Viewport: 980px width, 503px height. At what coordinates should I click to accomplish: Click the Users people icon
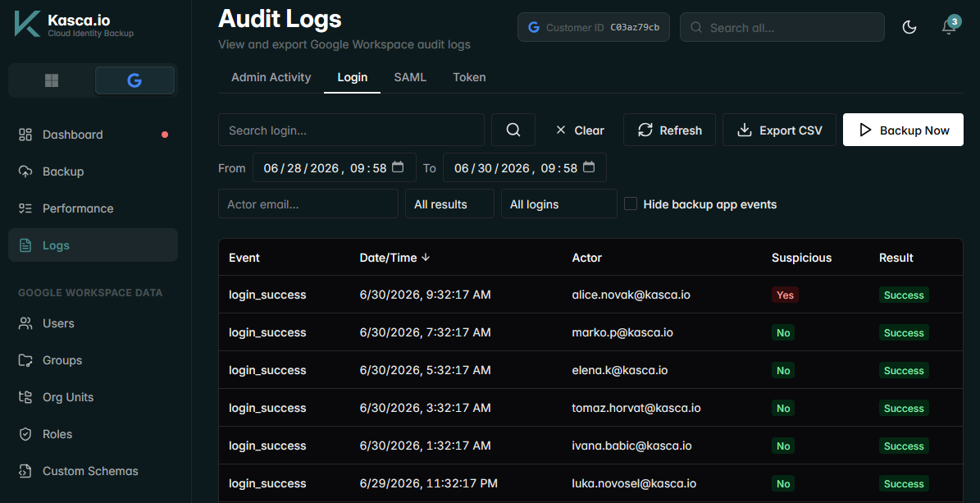[25, 323]
